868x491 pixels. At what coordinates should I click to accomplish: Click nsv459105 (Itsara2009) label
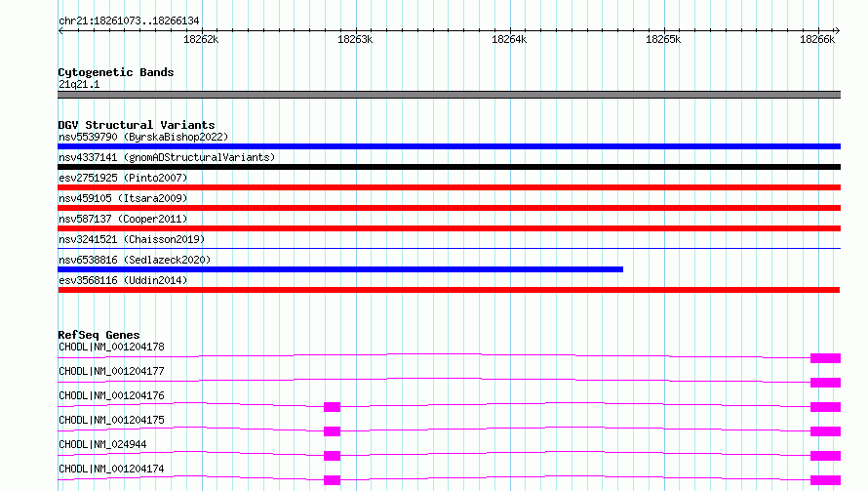(x=123, y=198)
